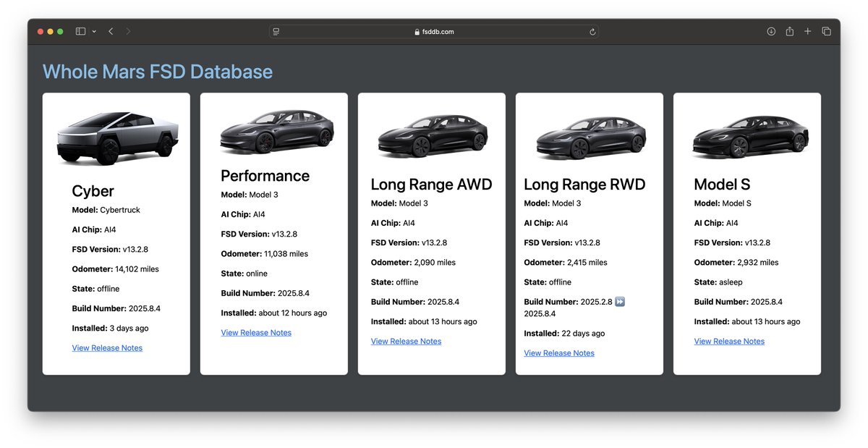Open the Performance Model 3 car image
The height and width of the screenshot is (448, 868).
[x=276, y=132]
